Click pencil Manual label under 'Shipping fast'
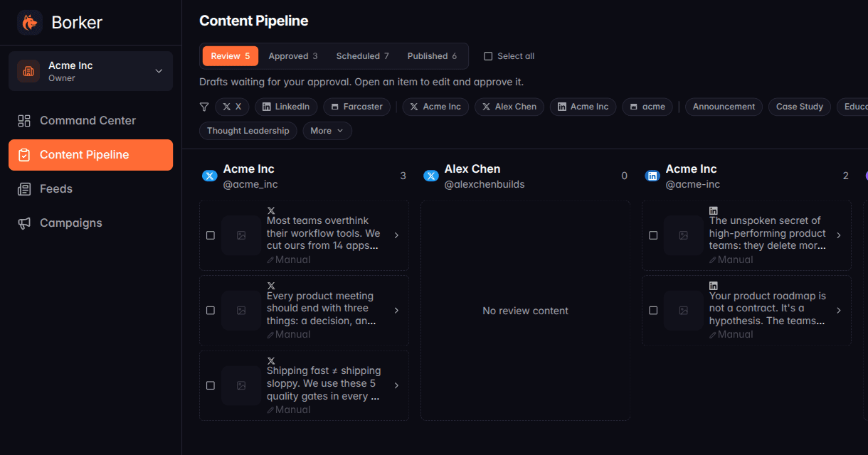The height and width of the screenshot is (455, 868). click(289, 409)
